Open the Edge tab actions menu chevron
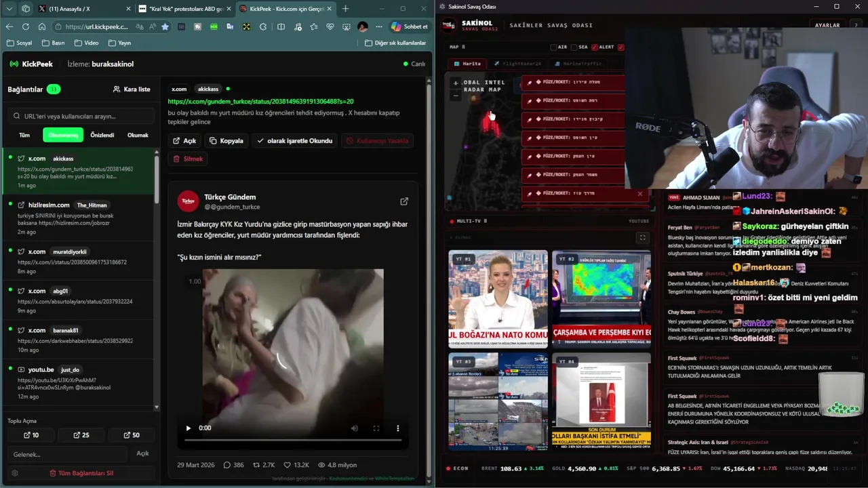 (9, 9)
